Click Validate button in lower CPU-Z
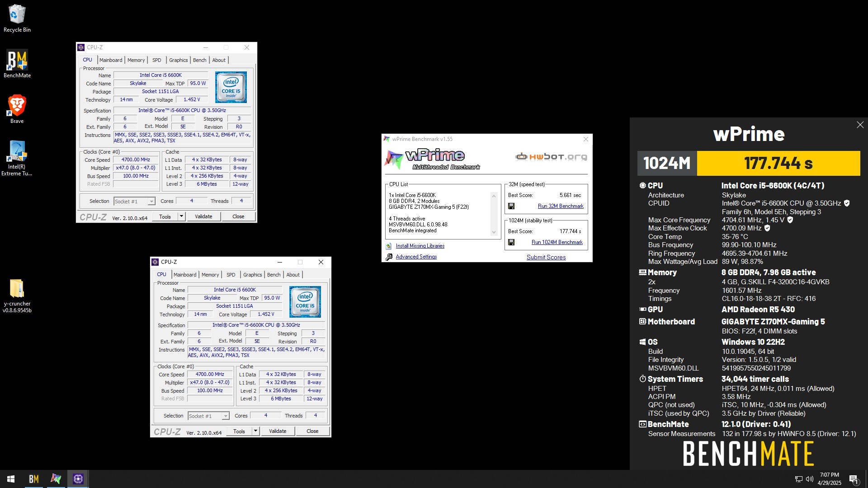 click(278, 431)
